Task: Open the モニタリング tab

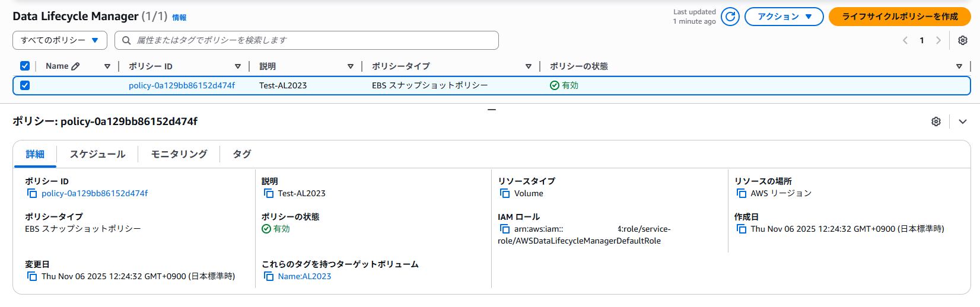Action: [x=179, y=154]
